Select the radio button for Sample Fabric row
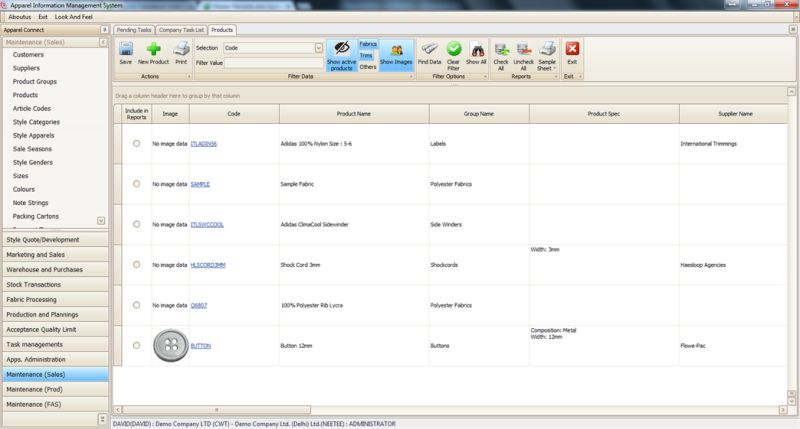 pyautogui.click(x=136, y=184)
